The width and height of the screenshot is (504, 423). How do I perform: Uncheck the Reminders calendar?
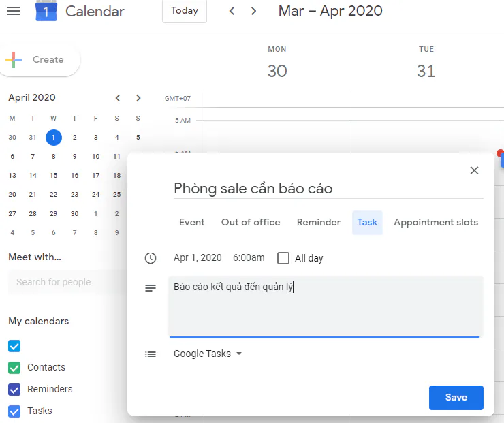[x=14, y=390]
